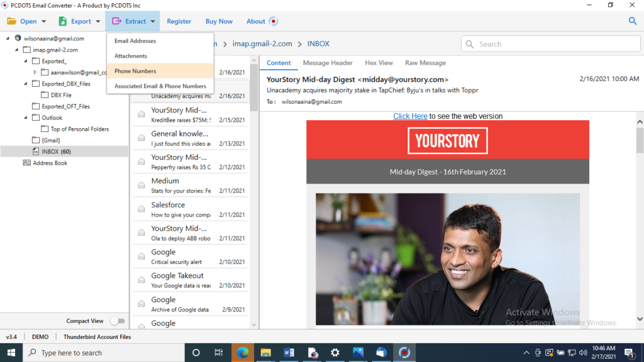Select Phone Numbers from Extract menu

click(x=160, y=71)
